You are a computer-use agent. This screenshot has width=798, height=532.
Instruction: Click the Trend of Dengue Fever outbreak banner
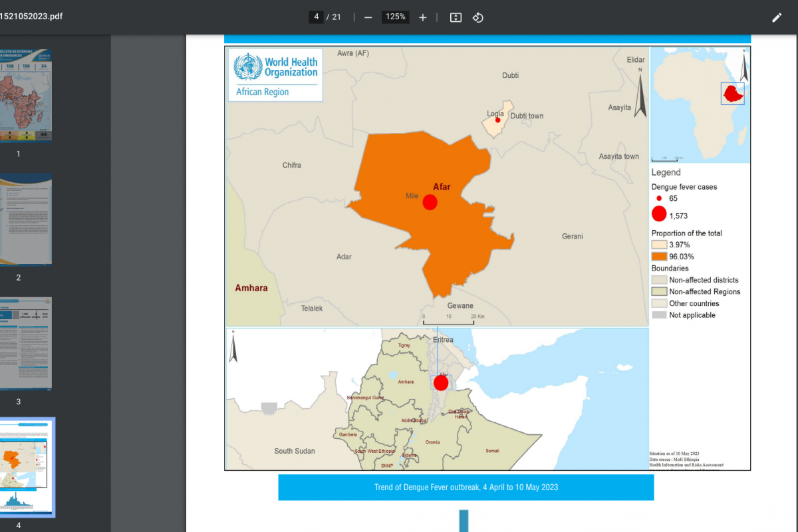(x=465, y=487)
